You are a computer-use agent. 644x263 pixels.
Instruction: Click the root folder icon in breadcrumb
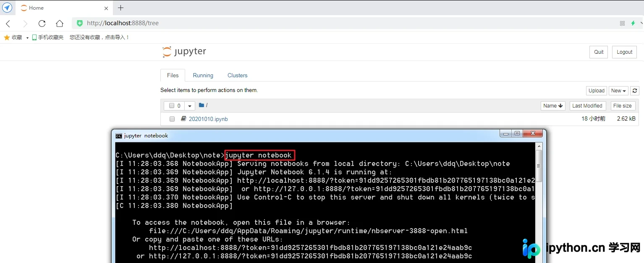pos(201,105)
